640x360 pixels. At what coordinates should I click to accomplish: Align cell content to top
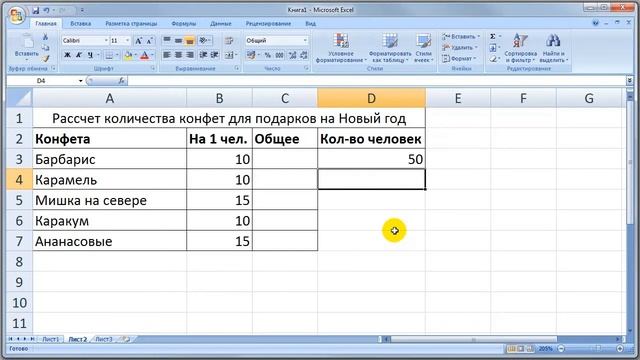pyautogui.click(x=167, y=40)
